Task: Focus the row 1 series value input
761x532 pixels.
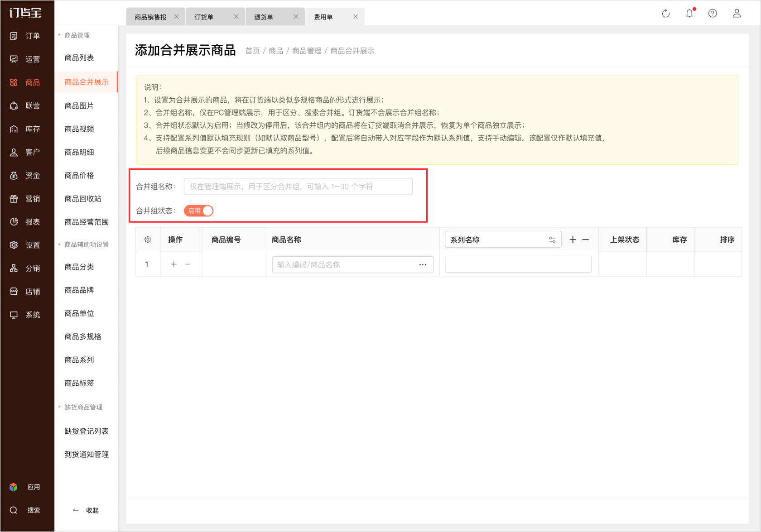Action: point(518,264)
